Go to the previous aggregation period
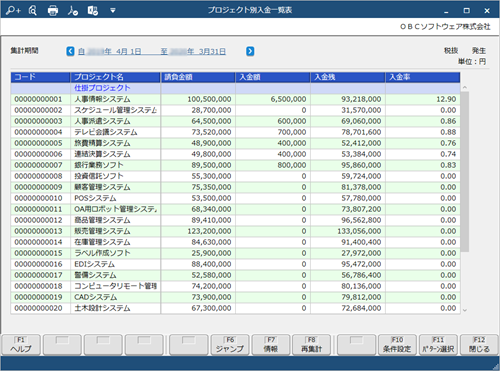Viewport: 500px width, 371px height. click(70, 51)
